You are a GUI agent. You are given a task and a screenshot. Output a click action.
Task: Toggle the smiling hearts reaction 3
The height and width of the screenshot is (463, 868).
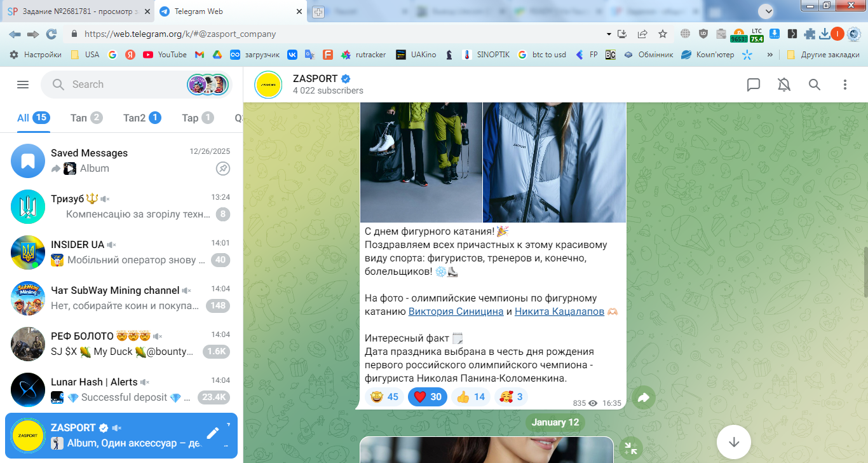point(511,397)
